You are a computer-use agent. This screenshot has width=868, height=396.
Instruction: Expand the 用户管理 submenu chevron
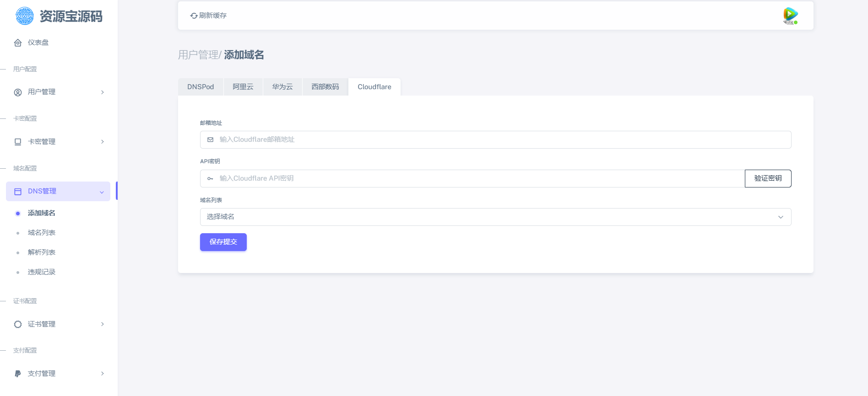103,92
